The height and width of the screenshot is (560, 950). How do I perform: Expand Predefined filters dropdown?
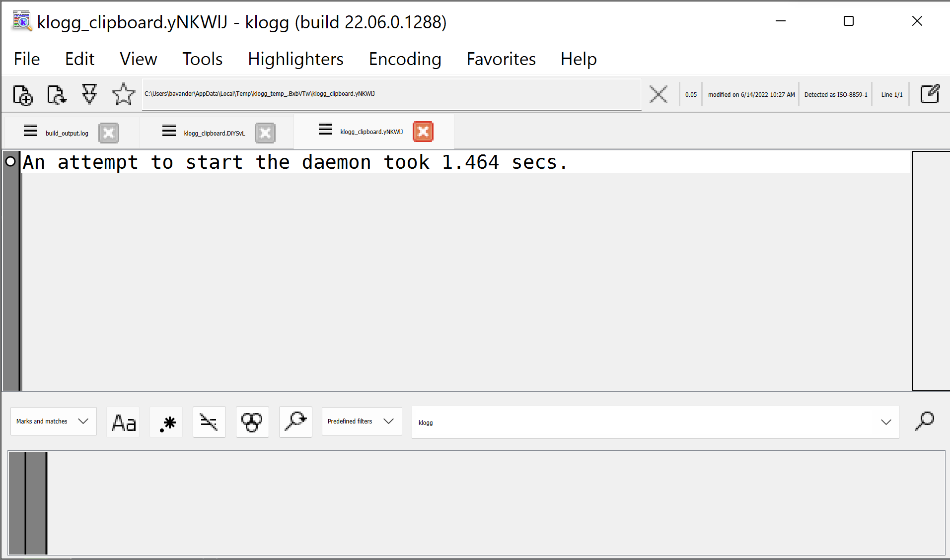(x=362, y=421)
